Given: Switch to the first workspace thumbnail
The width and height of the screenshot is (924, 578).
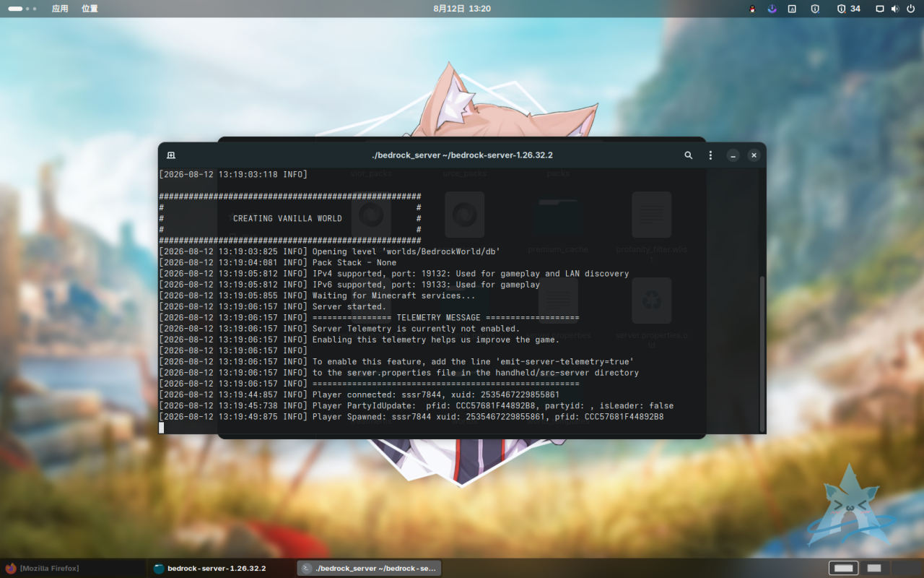Looking at the screenshot, I should coord(843,569).
